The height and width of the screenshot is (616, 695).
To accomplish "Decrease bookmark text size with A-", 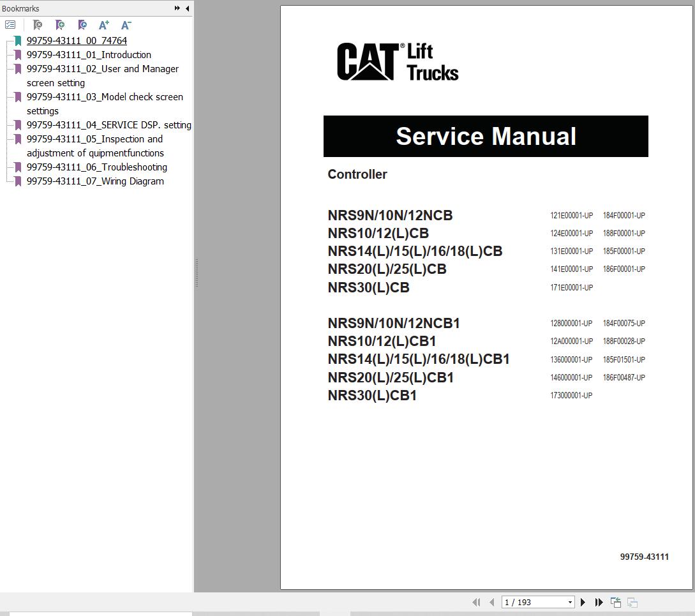I will pos(126,25).
